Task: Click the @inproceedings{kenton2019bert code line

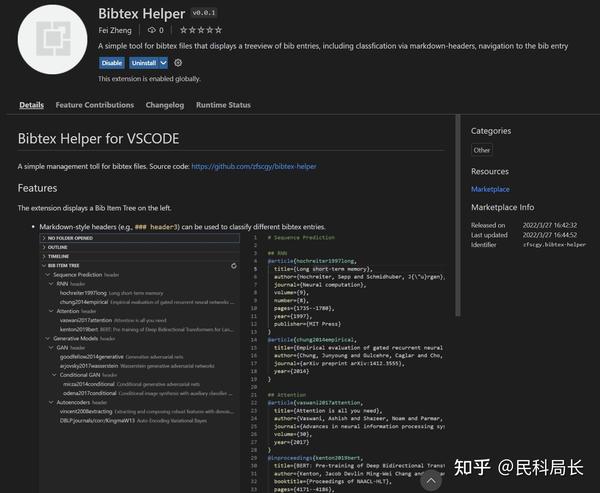Action: pyautogui.click(x=315, y=458)
